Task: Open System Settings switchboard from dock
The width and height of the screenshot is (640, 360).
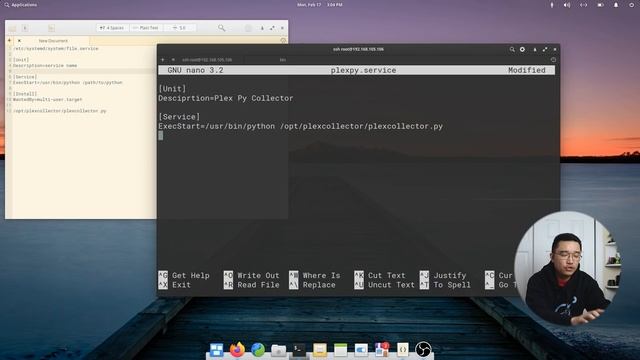Action: pos(361,350)
